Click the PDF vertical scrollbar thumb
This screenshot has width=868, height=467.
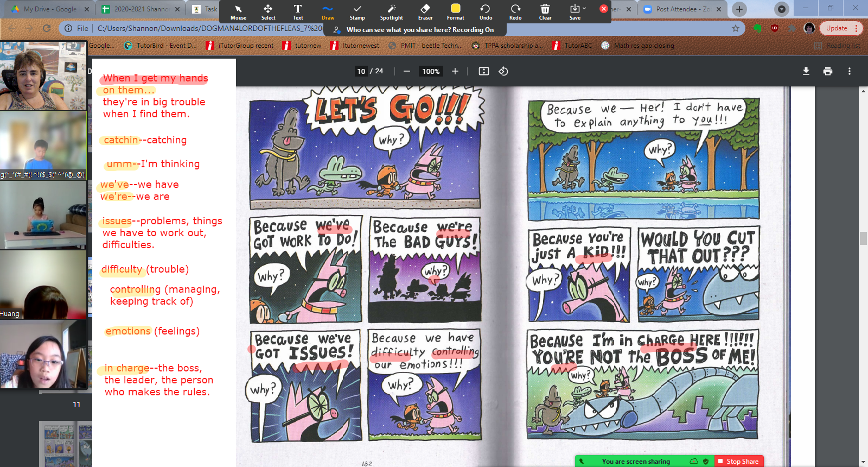[863, 238]
